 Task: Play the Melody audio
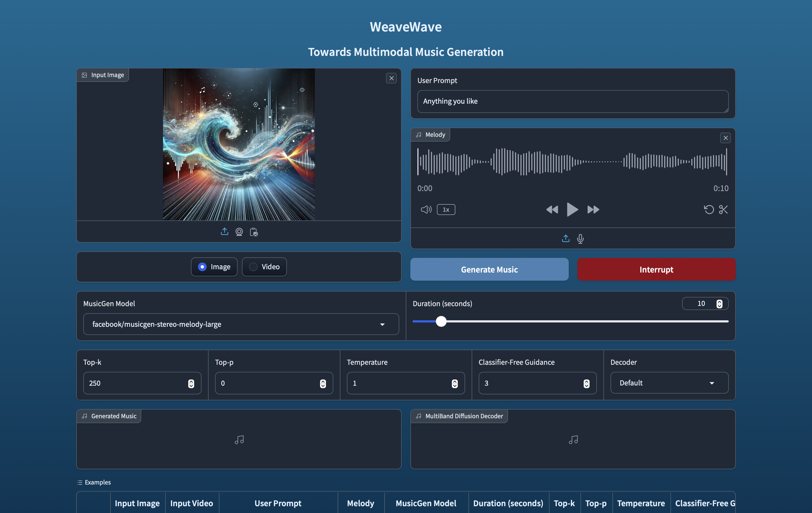click(x=572, y=210)
